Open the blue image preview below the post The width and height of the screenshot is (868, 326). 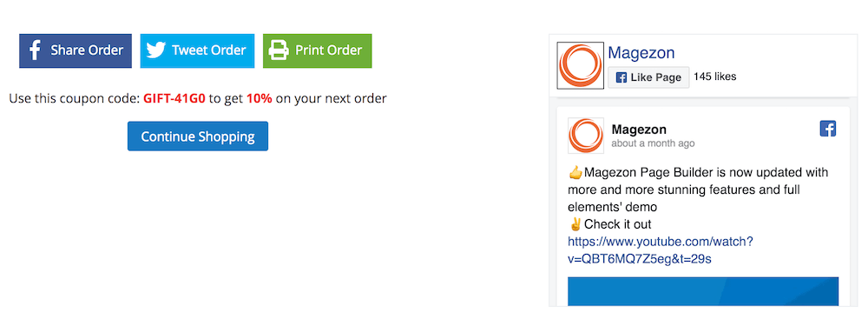pyautogui.click(x=703, y=291)
